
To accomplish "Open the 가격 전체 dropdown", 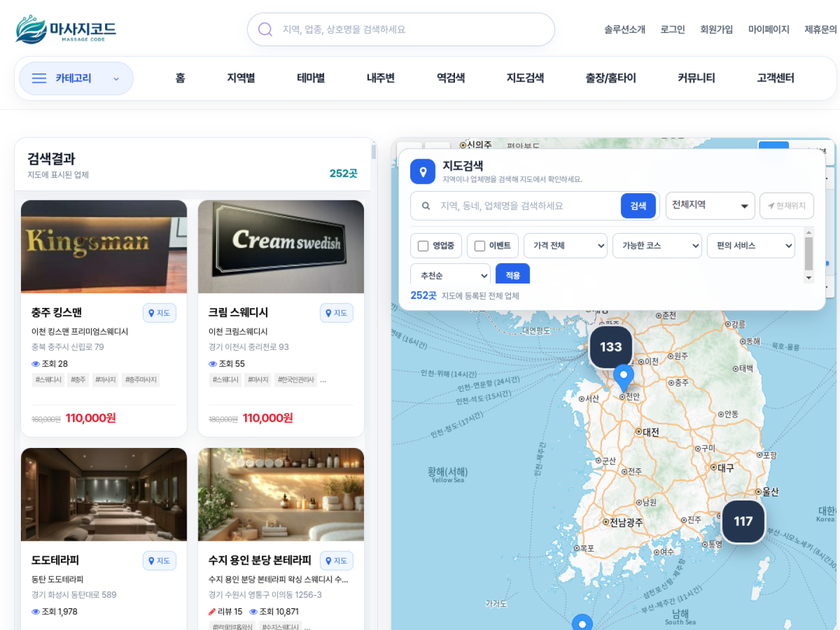I will tap(565, 246).
